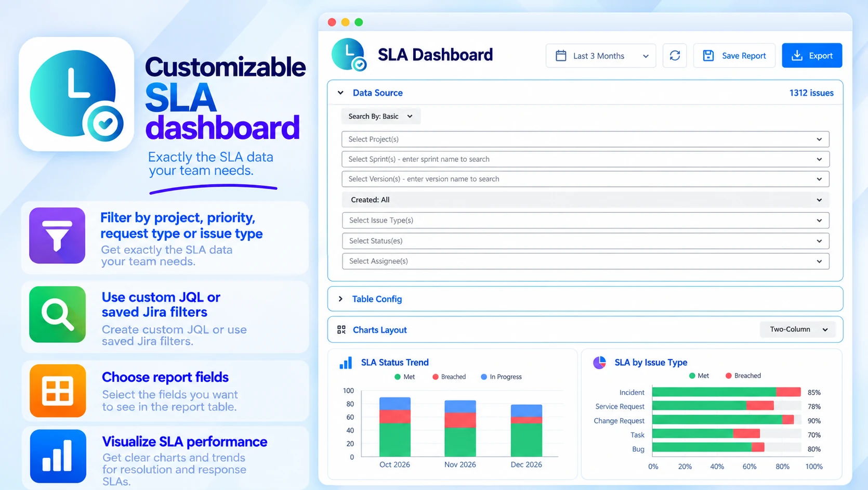Click the SLA Status Trend bar chart icon
This screenshot has width=868, height=490.
346,363
